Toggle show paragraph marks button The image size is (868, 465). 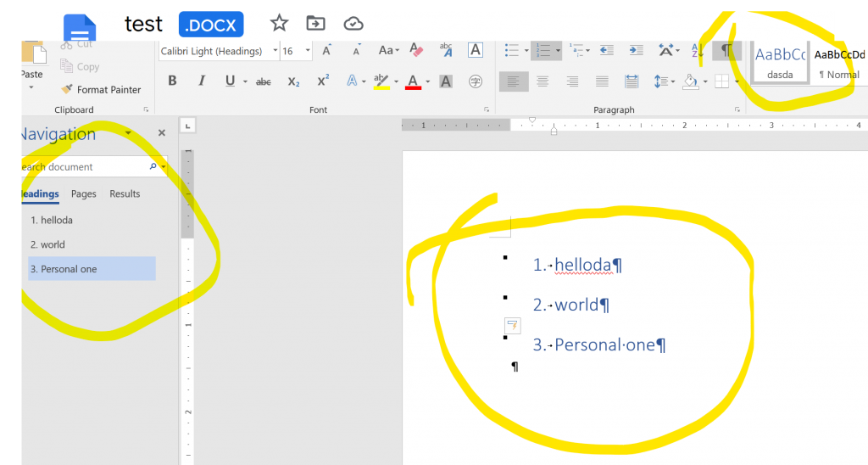click(726, 51)
